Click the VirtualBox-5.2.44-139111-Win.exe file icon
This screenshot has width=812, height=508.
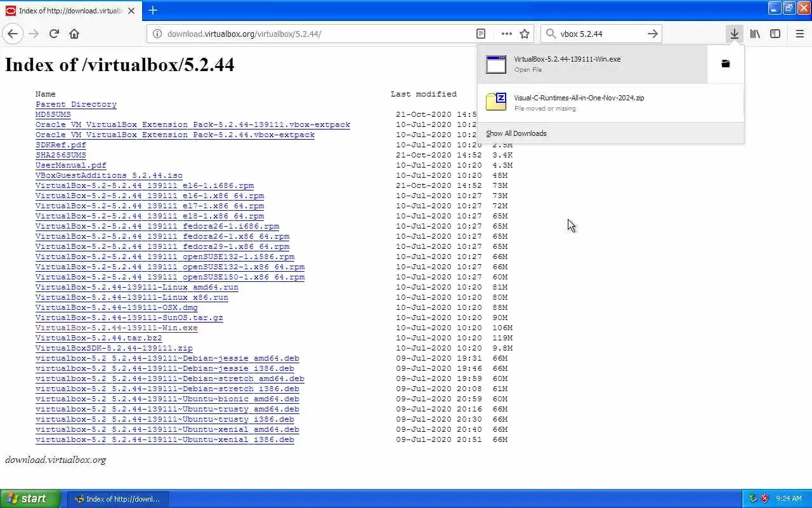496,63
